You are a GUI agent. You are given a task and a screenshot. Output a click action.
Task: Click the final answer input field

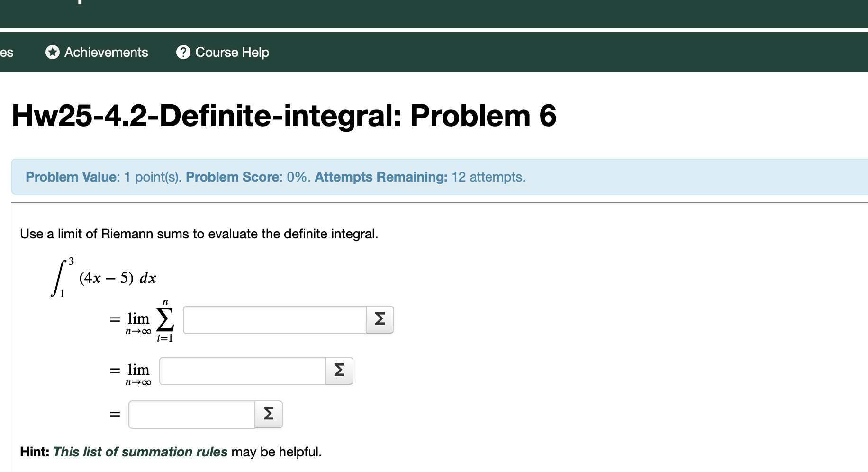(x=192, y=414)
